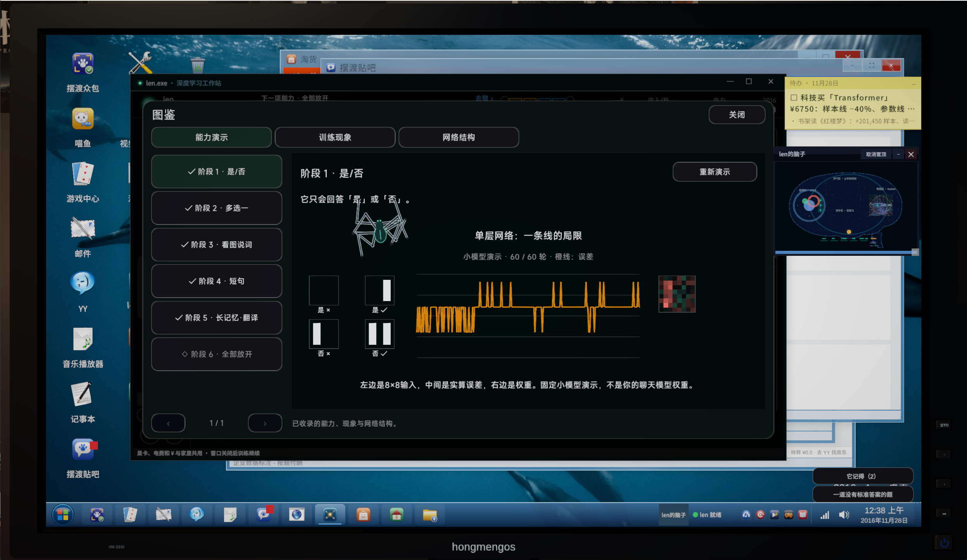Open the globe browser icon in the taskbar
The image size is (967, 560).
pos(297,515)
